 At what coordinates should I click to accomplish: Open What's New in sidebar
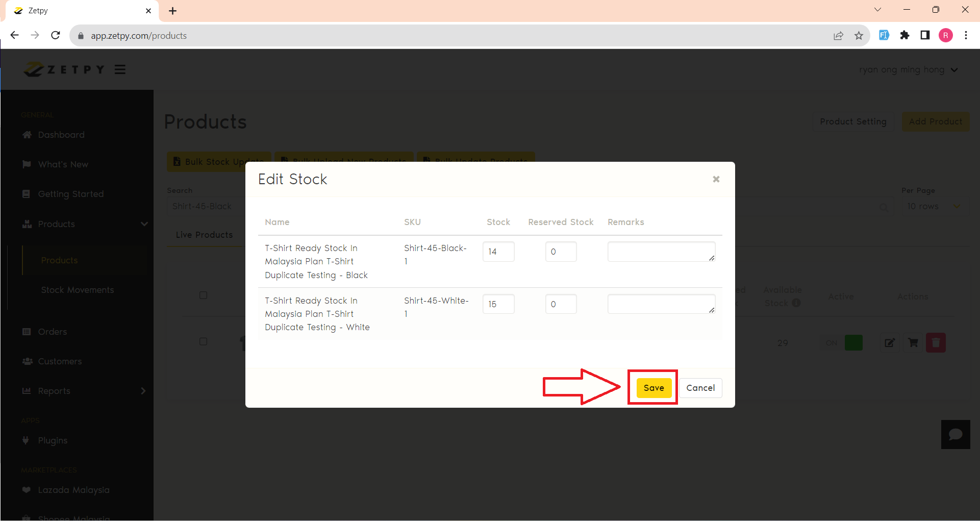click(x=63, y=164)
